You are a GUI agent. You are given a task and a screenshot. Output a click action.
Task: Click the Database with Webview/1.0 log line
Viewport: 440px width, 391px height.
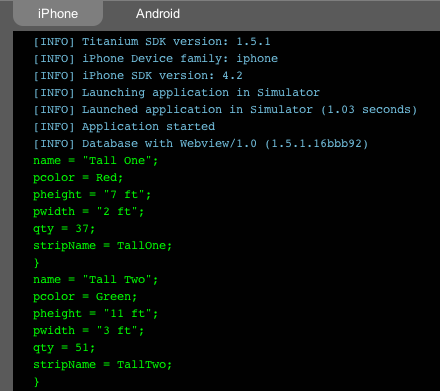(201, 144)
